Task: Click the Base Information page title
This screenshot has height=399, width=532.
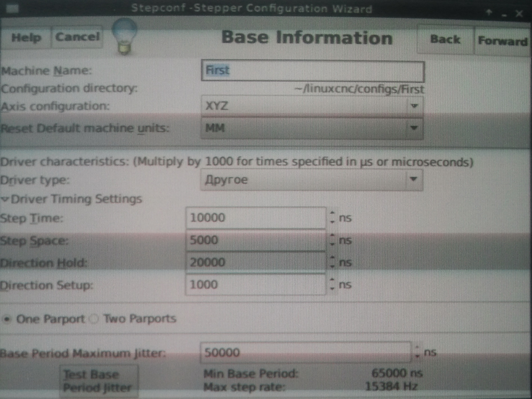Action: click(307, 38)
